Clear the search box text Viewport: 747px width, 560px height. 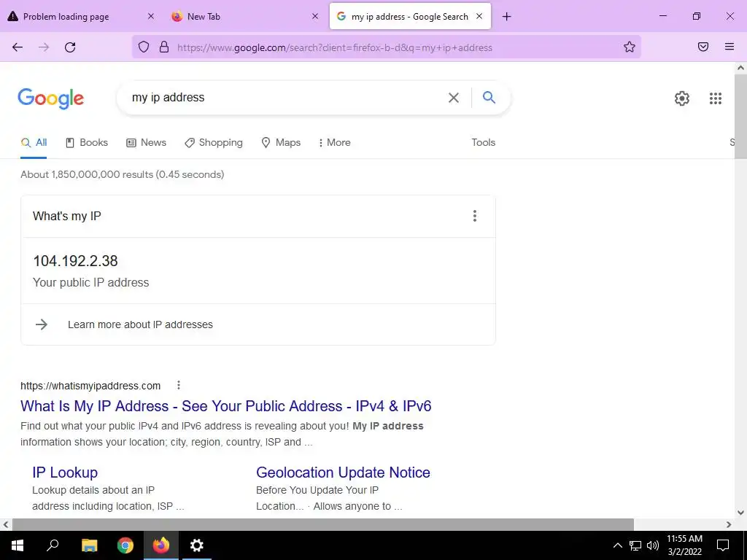point(454,98)
